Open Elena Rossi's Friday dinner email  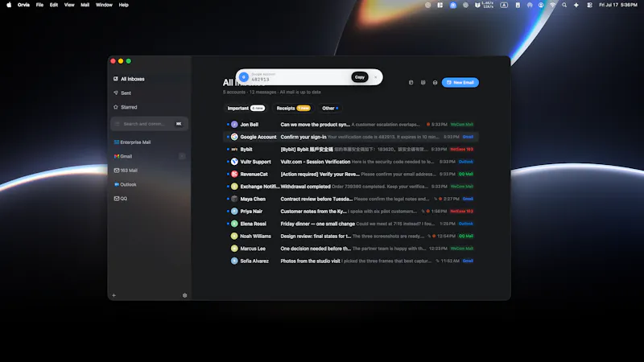click(x=351, y=224)
